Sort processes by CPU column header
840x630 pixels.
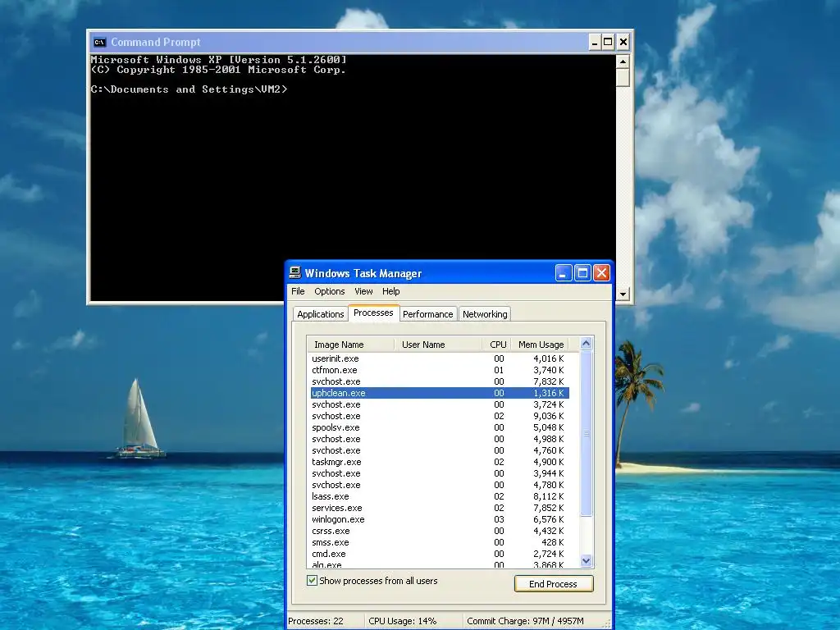coord(496,345)
